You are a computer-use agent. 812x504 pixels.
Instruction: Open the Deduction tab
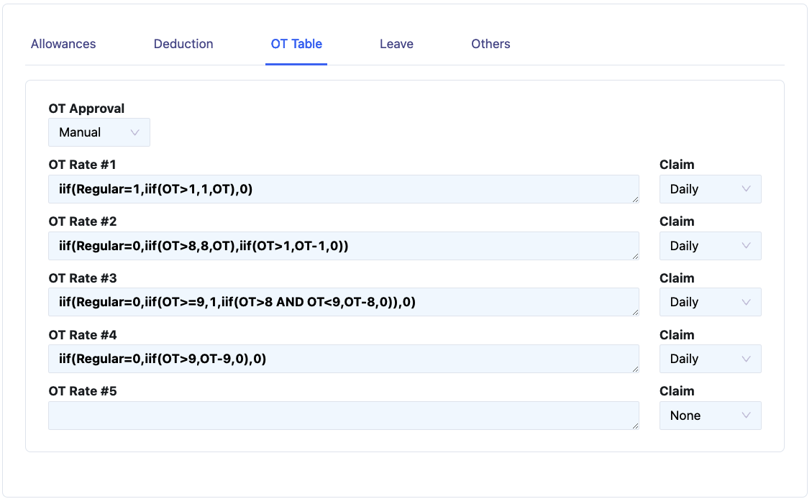[x=183, y=44]
